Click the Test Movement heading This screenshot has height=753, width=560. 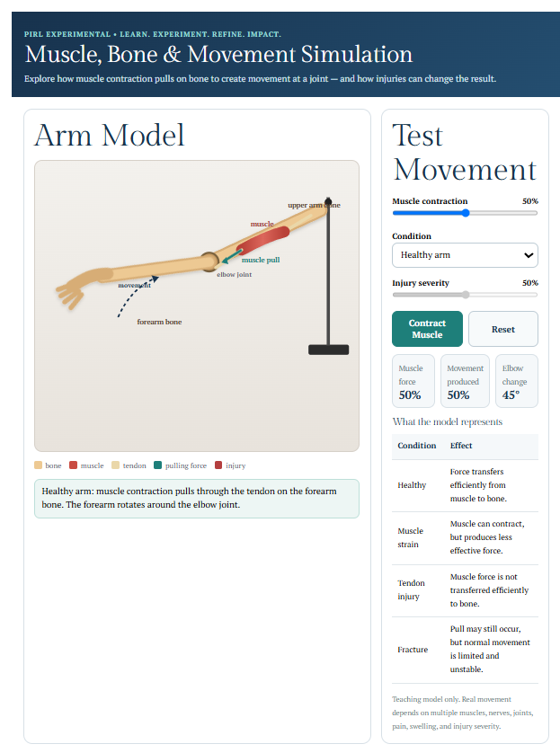pos(465,152)
